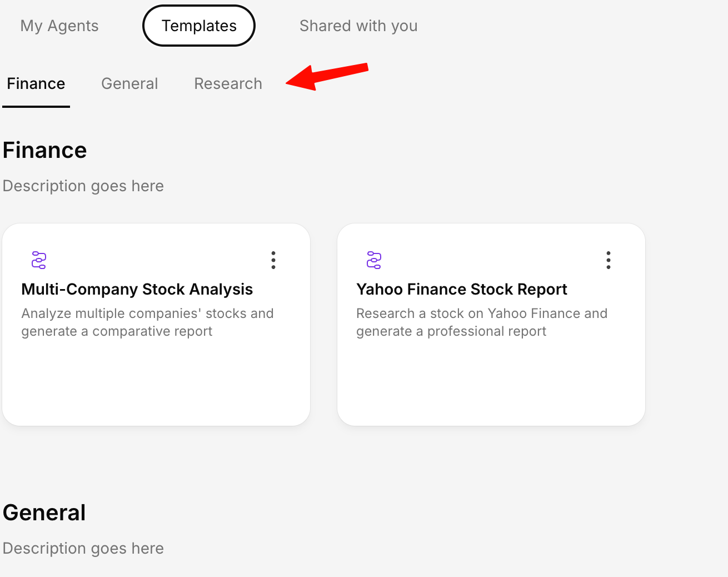Open the Yahoo Finance Stock Report template title
The width and height of the screenshot is (728, 577).
click(x=461, y=290)
